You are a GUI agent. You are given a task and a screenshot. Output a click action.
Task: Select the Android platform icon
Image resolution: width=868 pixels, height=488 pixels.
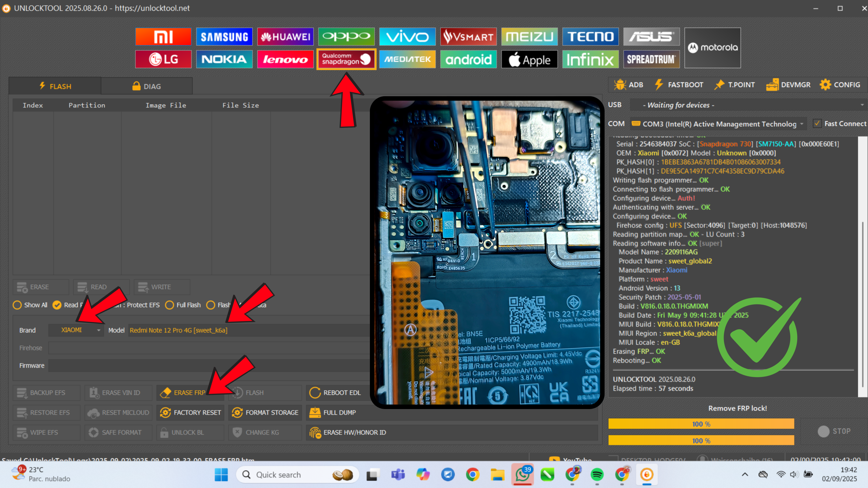pyautogui.click(x=468, y=59)
